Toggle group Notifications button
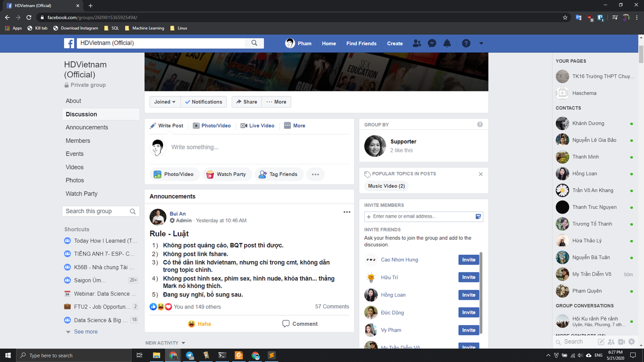This screenshot has height=362, width=644. tap(203, 102)
